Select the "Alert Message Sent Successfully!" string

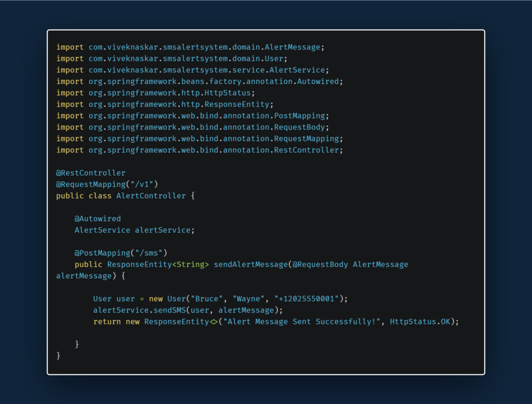coord(302,322)
